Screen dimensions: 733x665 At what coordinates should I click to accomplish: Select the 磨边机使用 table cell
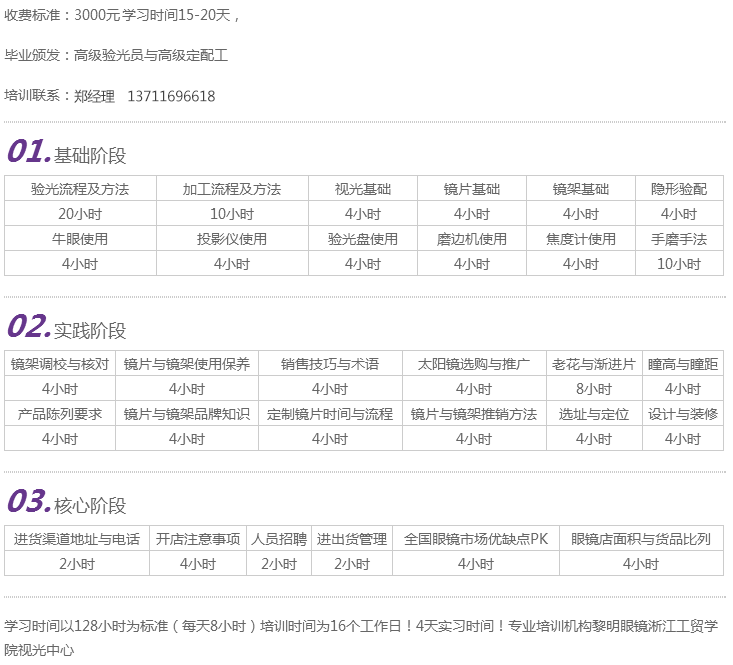point(472,239)
